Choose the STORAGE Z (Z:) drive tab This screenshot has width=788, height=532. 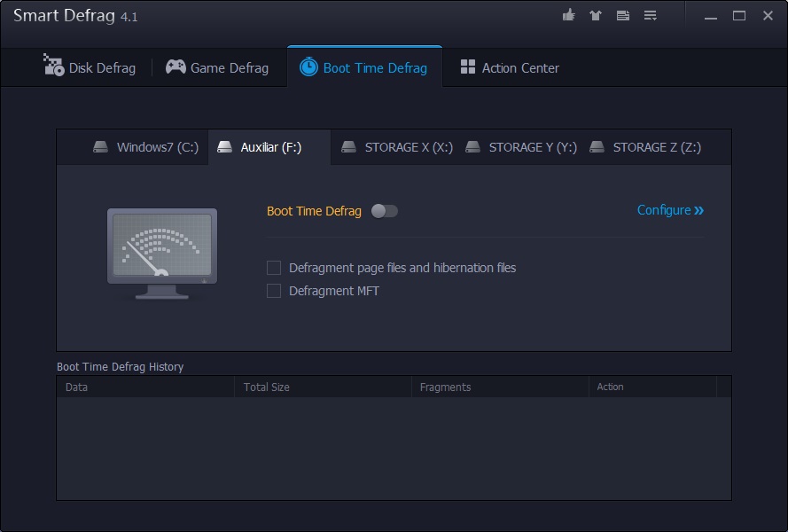click(645, 147)
